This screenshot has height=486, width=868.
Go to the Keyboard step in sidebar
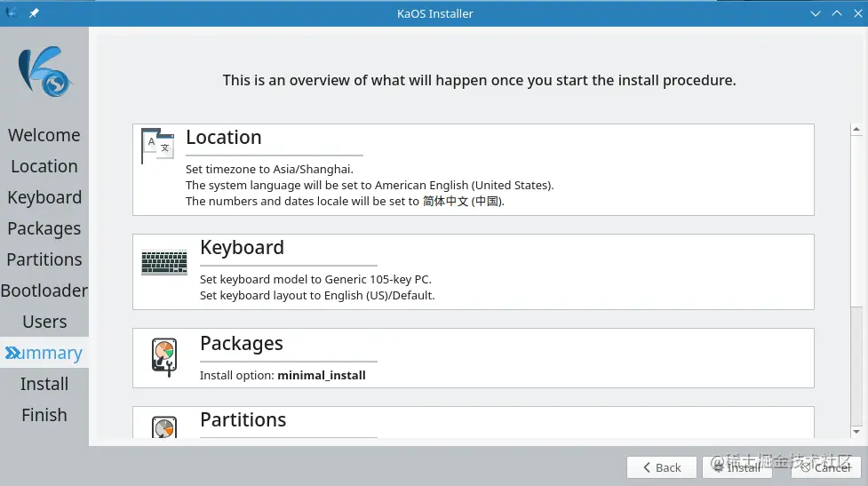[x=44, y=197]
